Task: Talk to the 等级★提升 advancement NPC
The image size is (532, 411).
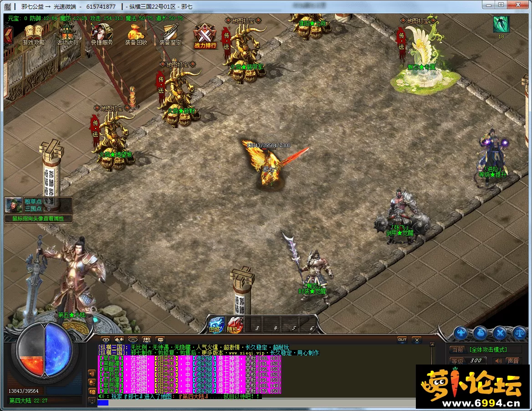Action: (492, 156)
